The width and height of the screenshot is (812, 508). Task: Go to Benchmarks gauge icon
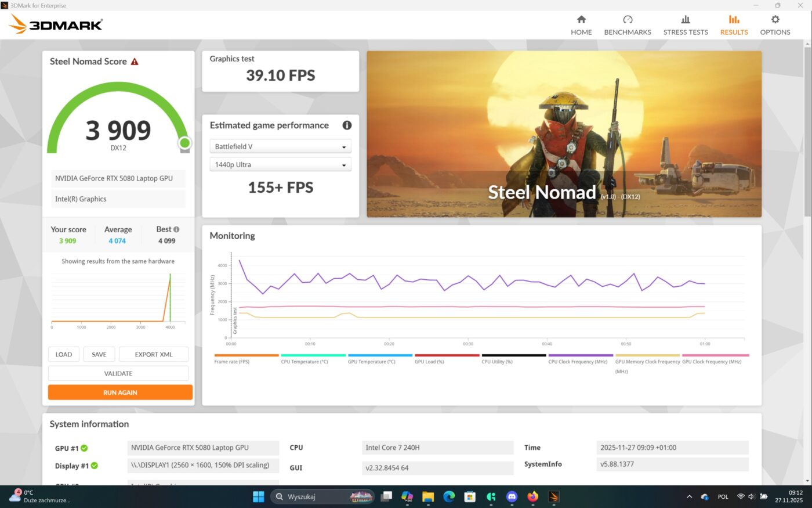(628, 19)
